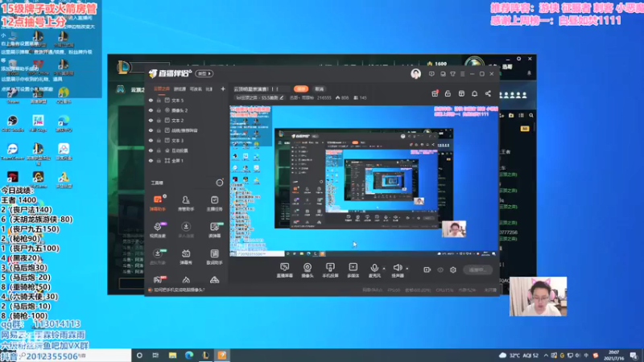The height and width of the screenshot is (362, 644).
Task: Toggle lock on the 全屏 1 layer
Action: [159, 160]
